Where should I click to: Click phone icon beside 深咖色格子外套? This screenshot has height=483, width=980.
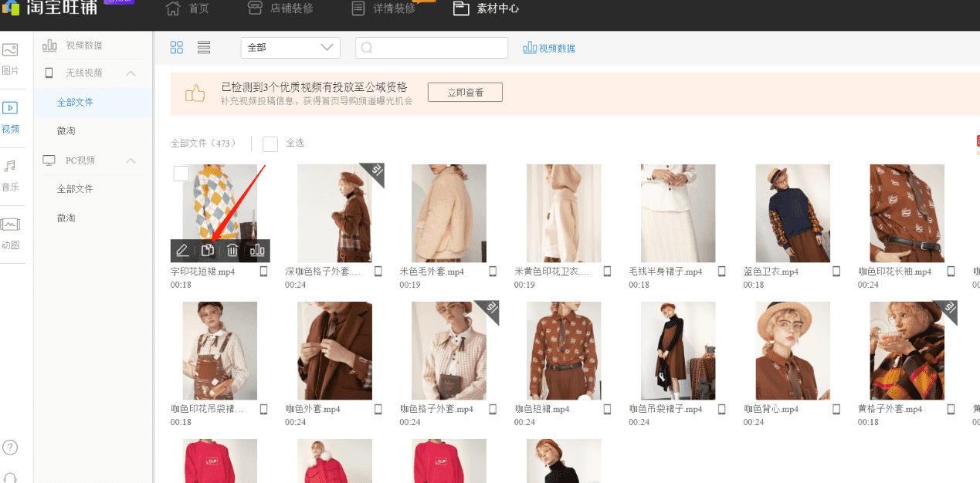[x=378, y=272]
